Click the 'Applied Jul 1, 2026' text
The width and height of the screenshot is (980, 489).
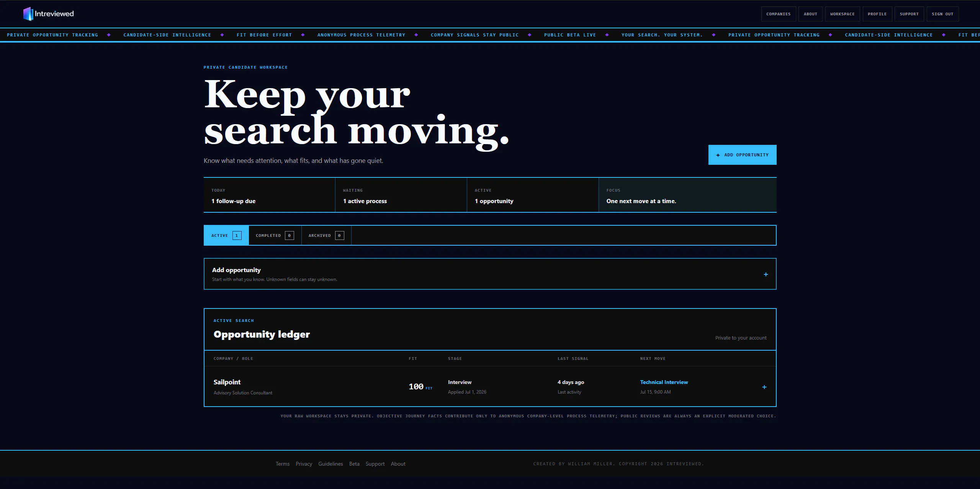point(467,392)
